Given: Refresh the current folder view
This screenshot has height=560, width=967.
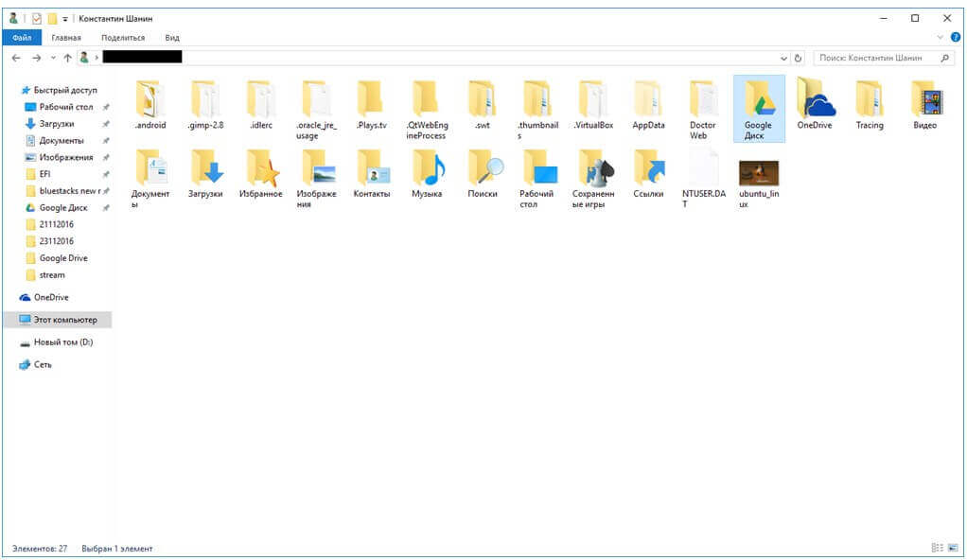Looking at the screenshot, I should point(799,59).
